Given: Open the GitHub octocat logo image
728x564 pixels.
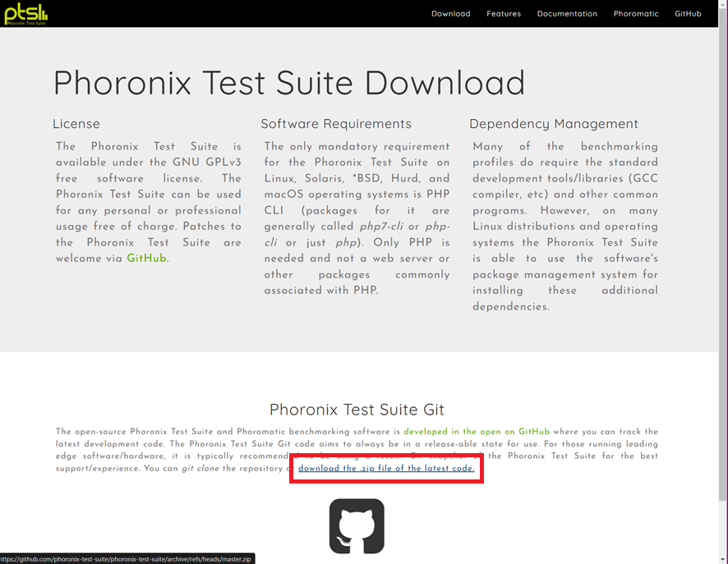Looking at the screenshot, I should [357, 526].
